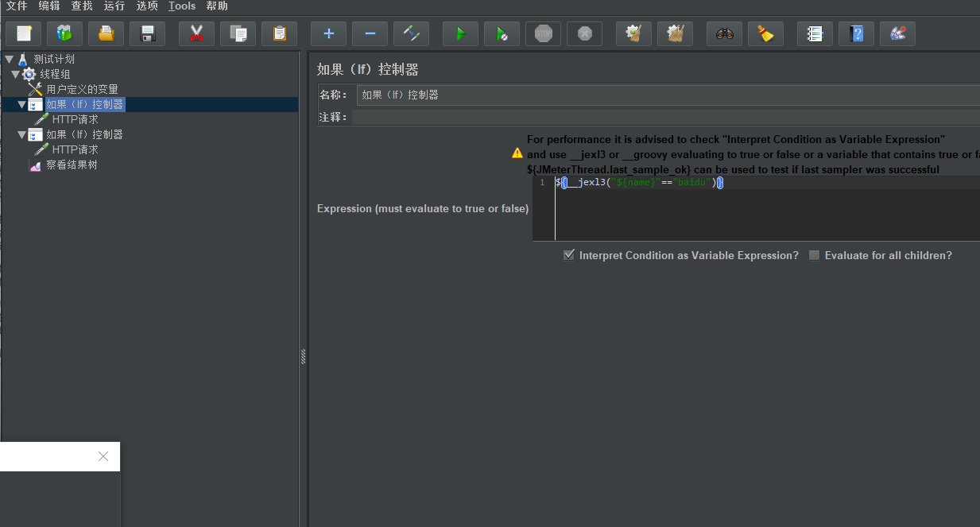Open the 编辑 menu

coord(49,6)
